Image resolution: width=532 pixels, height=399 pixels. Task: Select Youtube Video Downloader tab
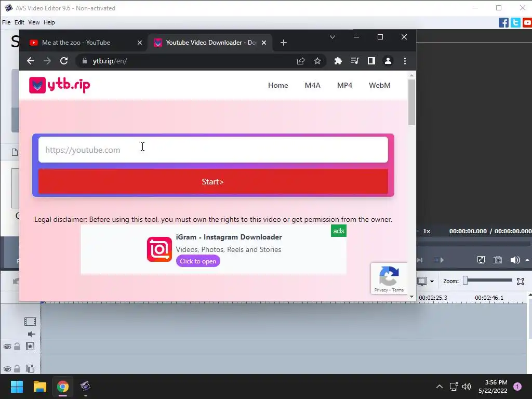(210, 43)
